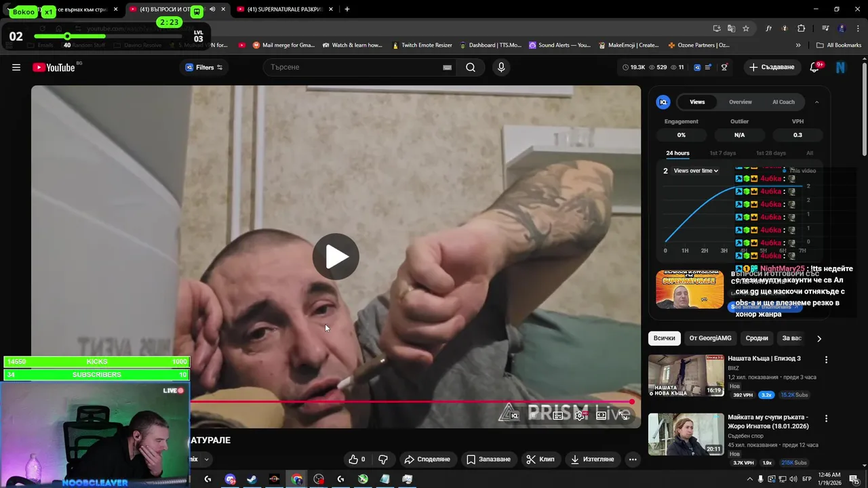Dislike the video with thumbs down
The height and width of the screenshot is (488, 868).
(x=382, y=459)
